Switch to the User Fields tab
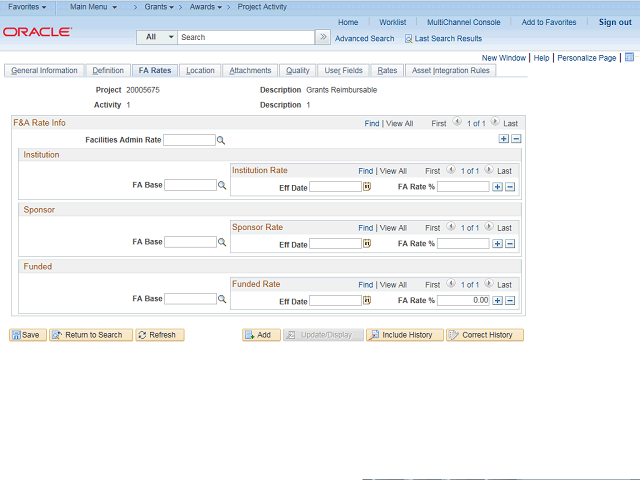The height and width of the screenshot is (480, 640). click(343, 71)
